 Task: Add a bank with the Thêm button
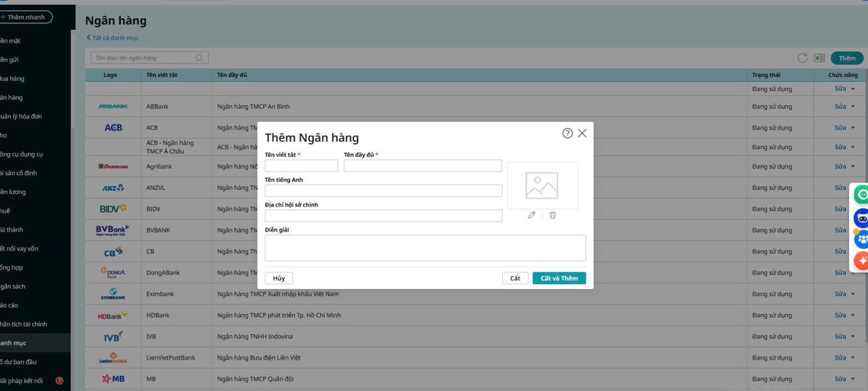pos(847,58)
